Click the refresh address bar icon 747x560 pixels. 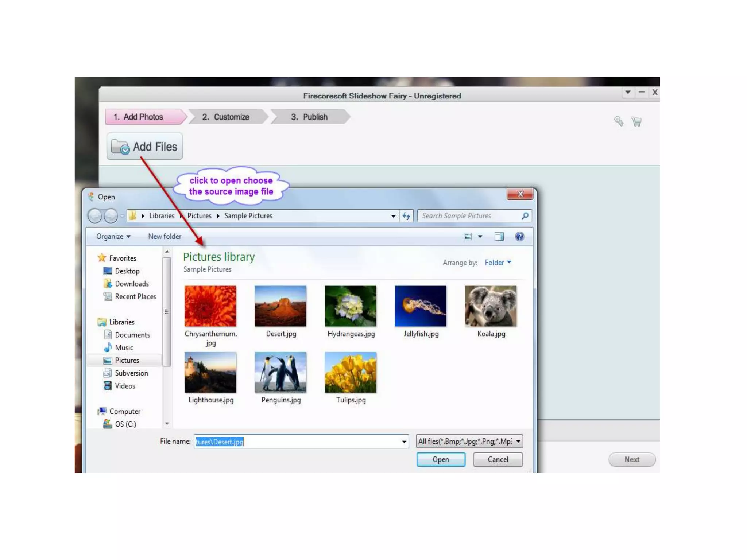point(406,216)
